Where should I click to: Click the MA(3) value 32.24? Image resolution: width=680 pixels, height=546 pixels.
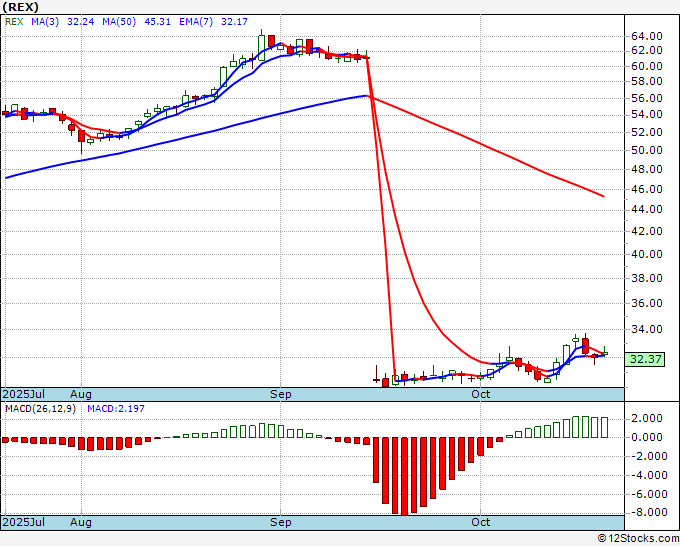click(81, 22)
